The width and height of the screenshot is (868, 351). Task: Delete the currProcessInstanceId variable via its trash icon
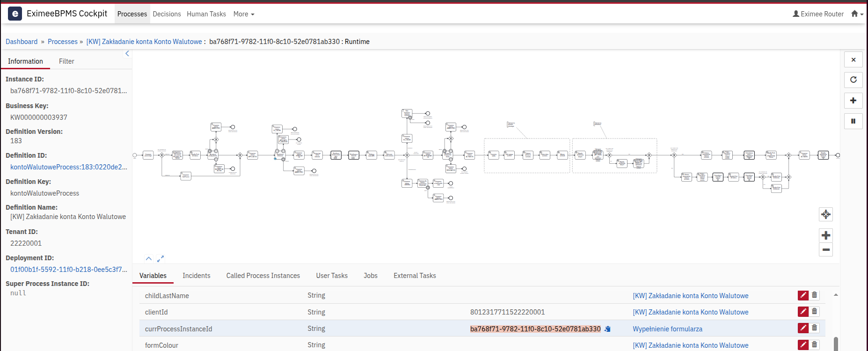pyautogui.click(x=814, y=328)
